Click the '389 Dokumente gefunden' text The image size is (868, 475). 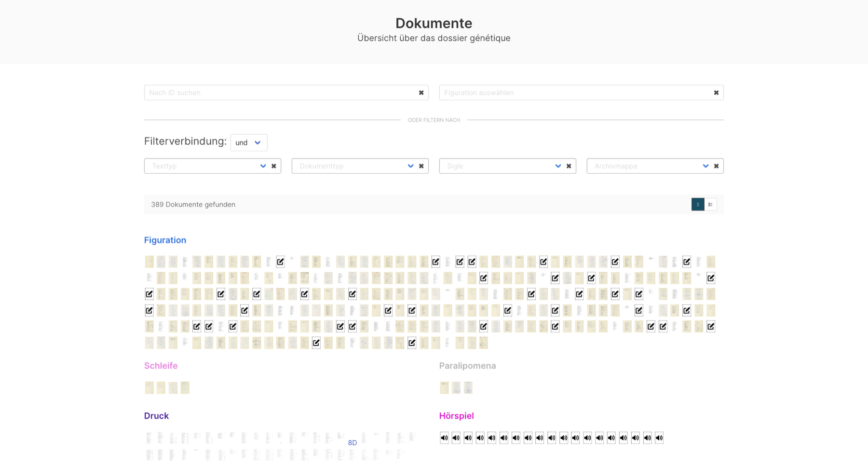(x=193, y=204)
